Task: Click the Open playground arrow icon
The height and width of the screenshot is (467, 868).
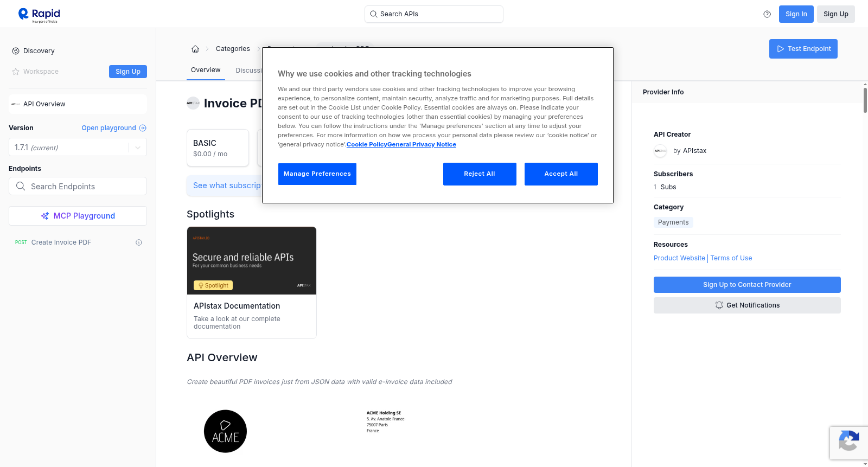Action: (143, 128)
